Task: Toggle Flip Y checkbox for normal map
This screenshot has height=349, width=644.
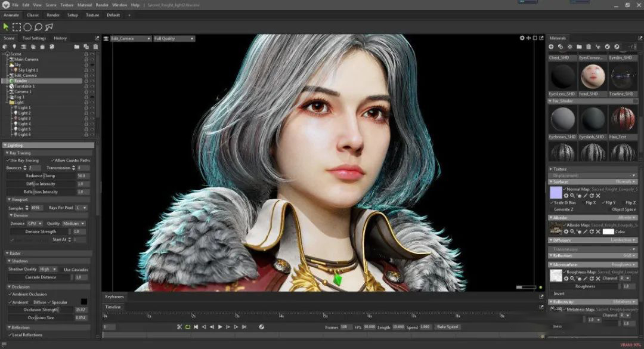Action: point(603,203)
